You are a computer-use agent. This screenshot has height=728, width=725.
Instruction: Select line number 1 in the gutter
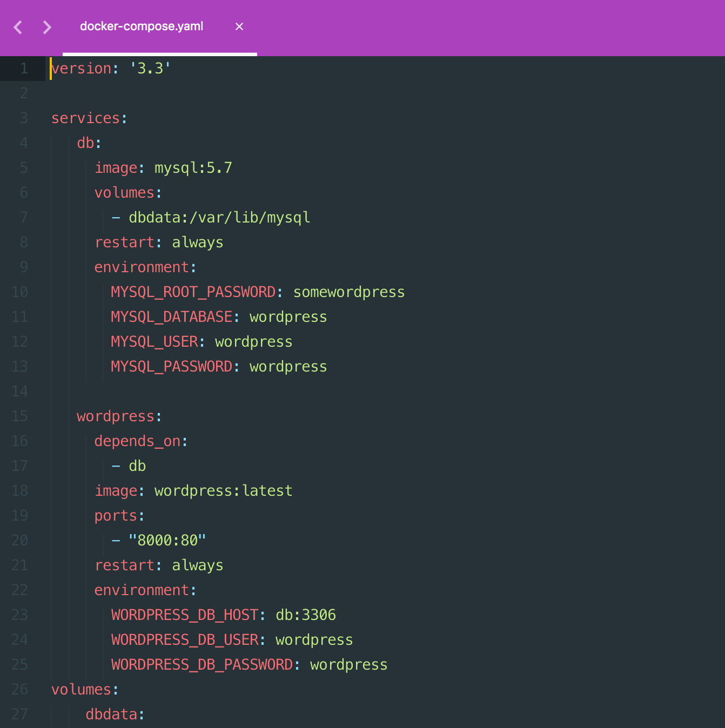click(23, 69)
